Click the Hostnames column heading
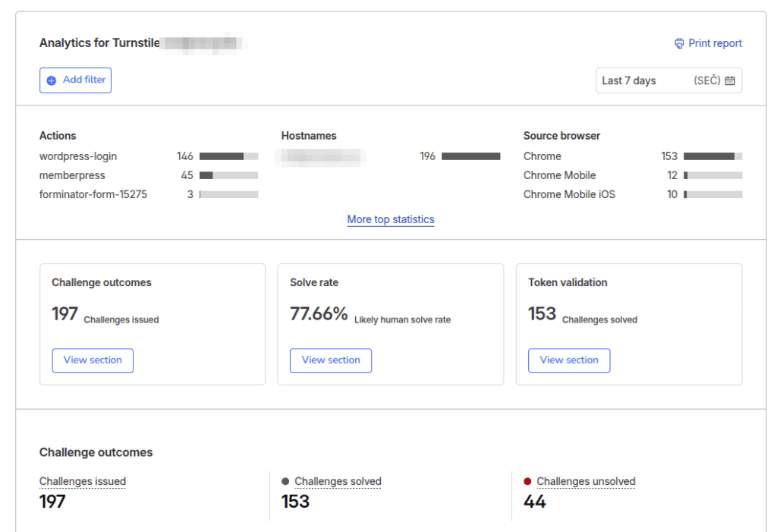The height and width of the screenshot is (532, 777). (309, 136)
